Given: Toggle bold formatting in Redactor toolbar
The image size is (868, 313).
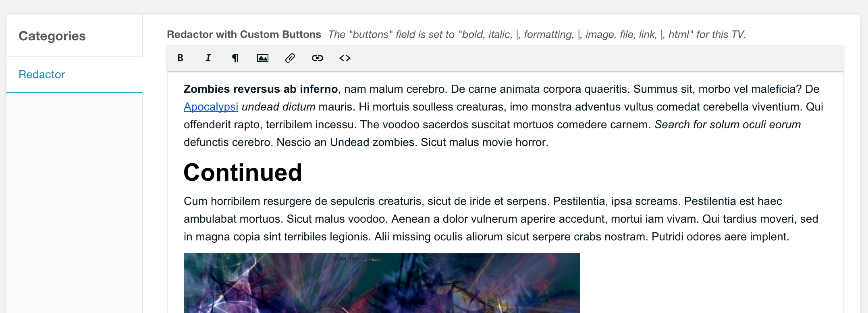Looking at the screenshot, I should click(181, 58).
